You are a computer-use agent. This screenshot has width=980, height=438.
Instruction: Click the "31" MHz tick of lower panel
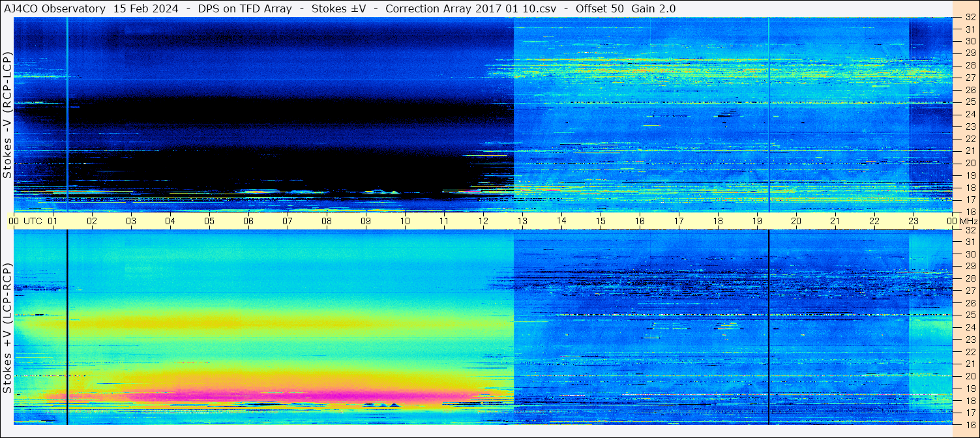click(970, 242)
